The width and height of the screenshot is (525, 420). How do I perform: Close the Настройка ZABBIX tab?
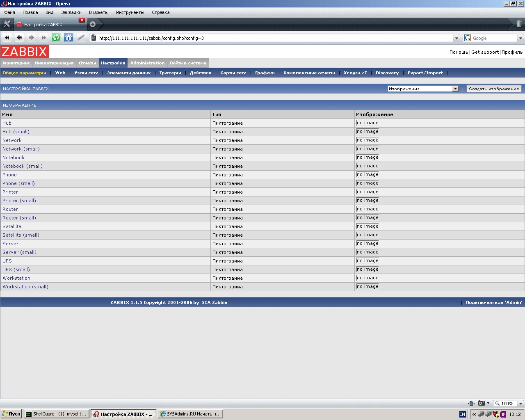tap(82, 20)
